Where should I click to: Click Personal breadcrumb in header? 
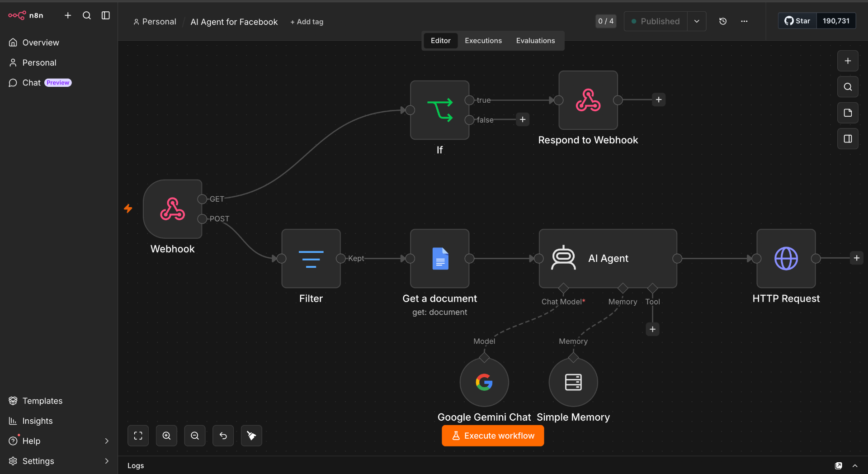click(x=155, y=22)
